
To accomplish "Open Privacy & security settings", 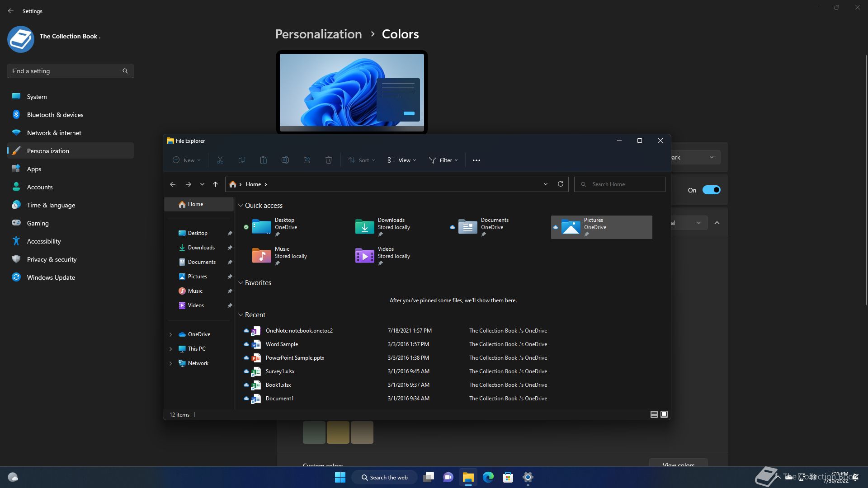I will 71,259.
